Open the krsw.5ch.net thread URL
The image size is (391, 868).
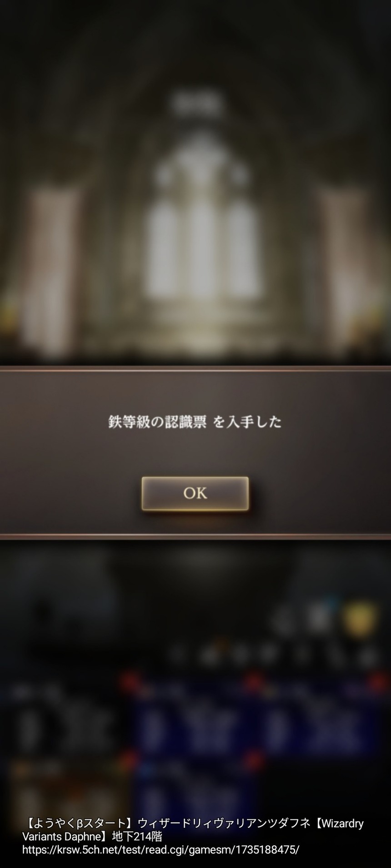[160, 849]
